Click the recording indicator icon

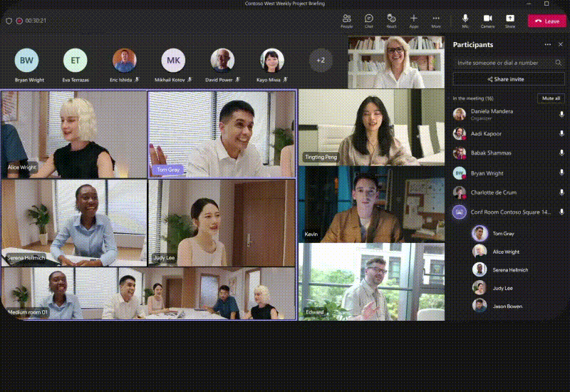(x=19, y=21)
